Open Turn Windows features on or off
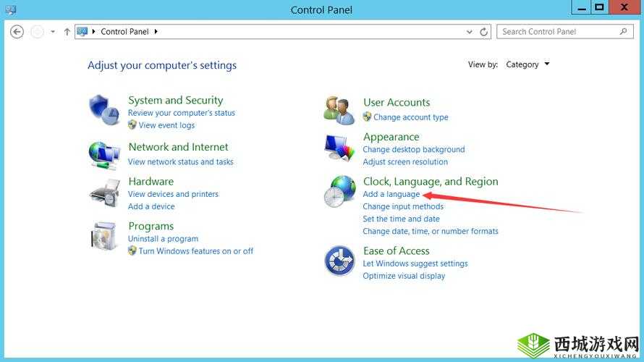This screenshot has width=644, height=362. tap(195, 251)
